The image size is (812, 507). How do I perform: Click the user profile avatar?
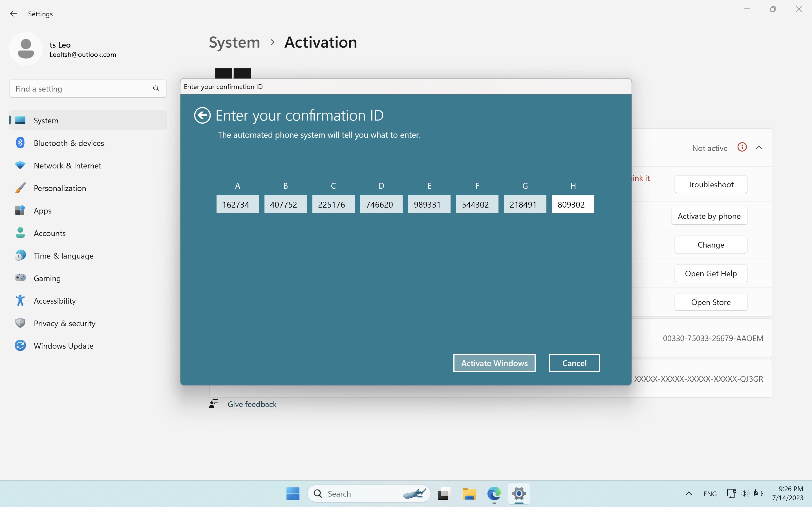[26, 49]
